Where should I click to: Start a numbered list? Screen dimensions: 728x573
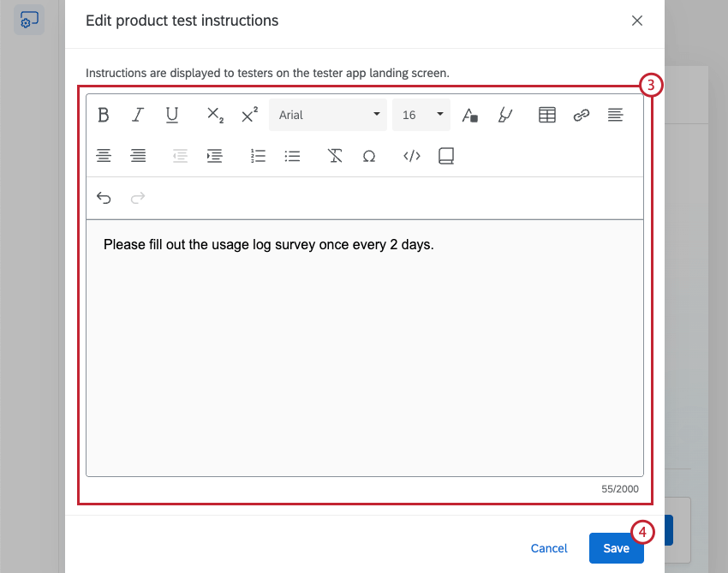(x=258, y=156)
